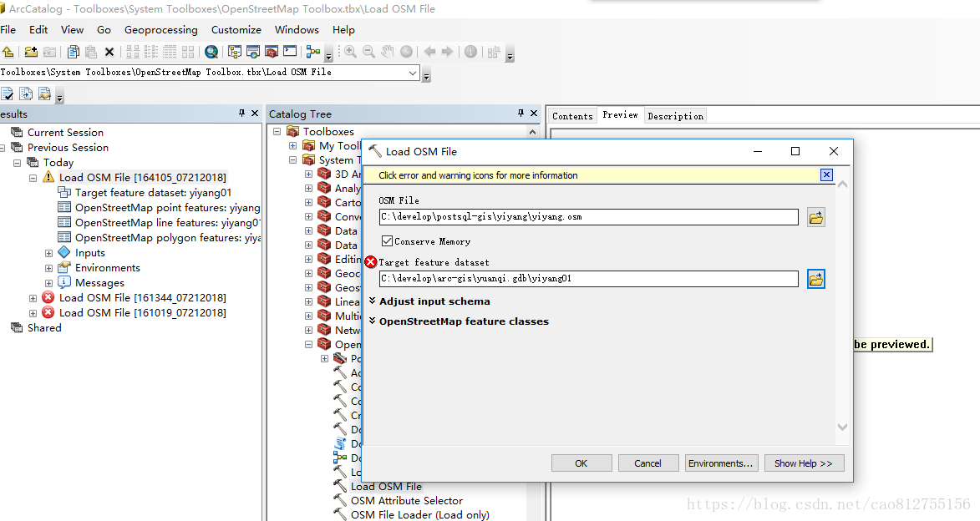Click the Zoom In tool icon
This screenshot has height=521, width=980.
pos(351,52)
